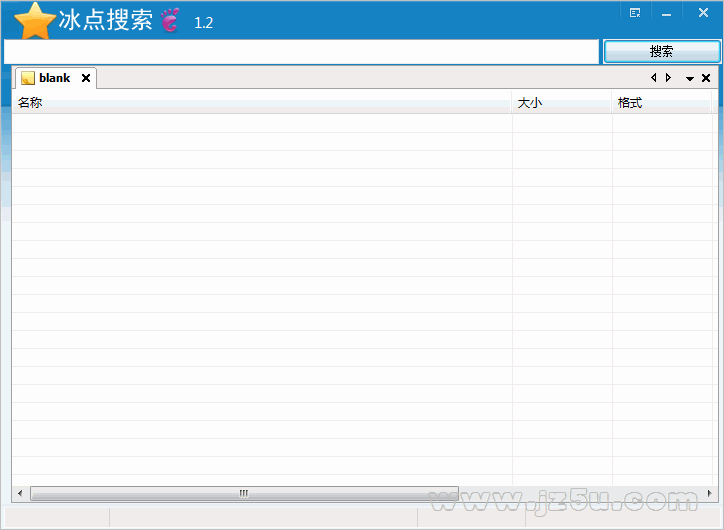The width and height of the screenshot is (724, 530).
Task: Click the yellow star logo icon
Action: coord(35,21)
